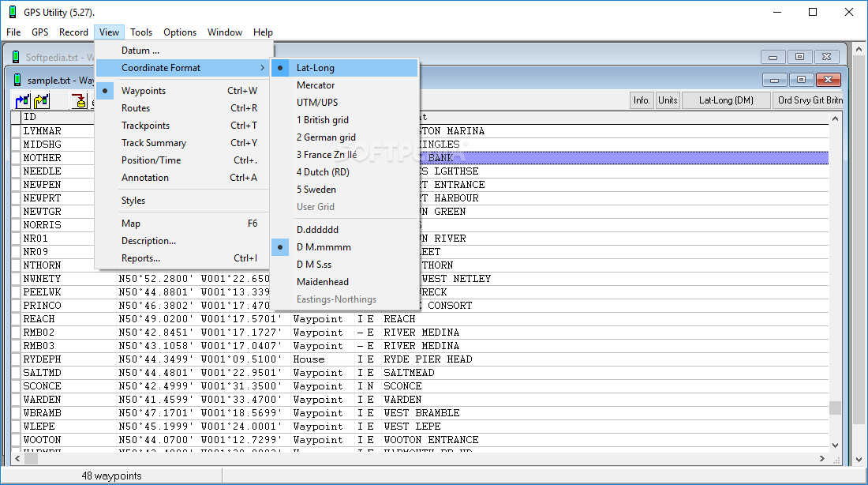The height and width of the screenshot is (485, 868).
Task: Pick the D M S.ss format
Action: pyautogui.click(x=344, y=265)
